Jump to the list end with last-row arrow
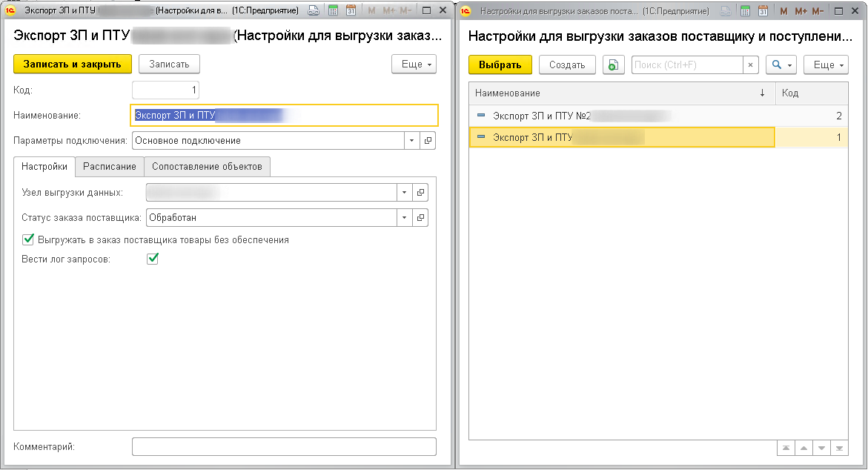Image resolution: width=868 pixels, height=470 pixels. tap(839, 449)
